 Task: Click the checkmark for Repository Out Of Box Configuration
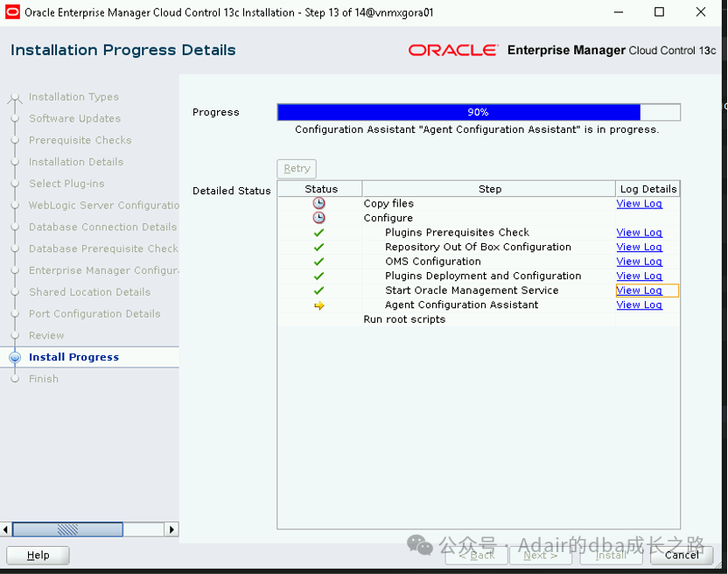(318, 247)
